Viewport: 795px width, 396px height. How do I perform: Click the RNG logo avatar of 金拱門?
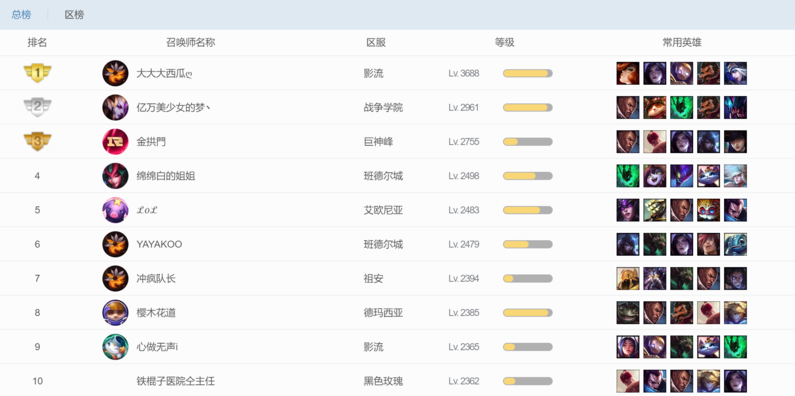click(x=115, y=141)
